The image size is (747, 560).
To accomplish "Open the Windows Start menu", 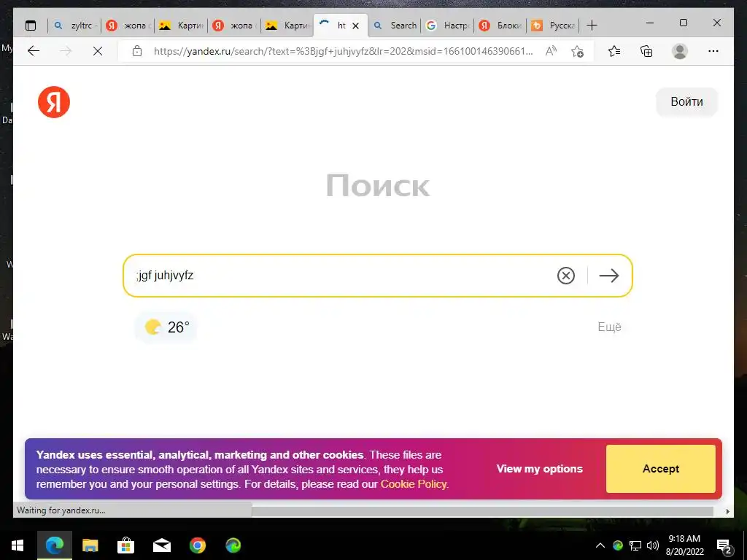I will coord(18,545).
